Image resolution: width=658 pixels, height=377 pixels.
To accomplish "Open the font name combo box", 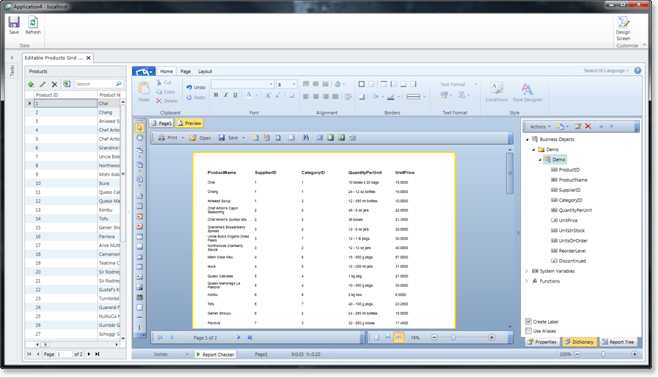I will tap(243, 84).
